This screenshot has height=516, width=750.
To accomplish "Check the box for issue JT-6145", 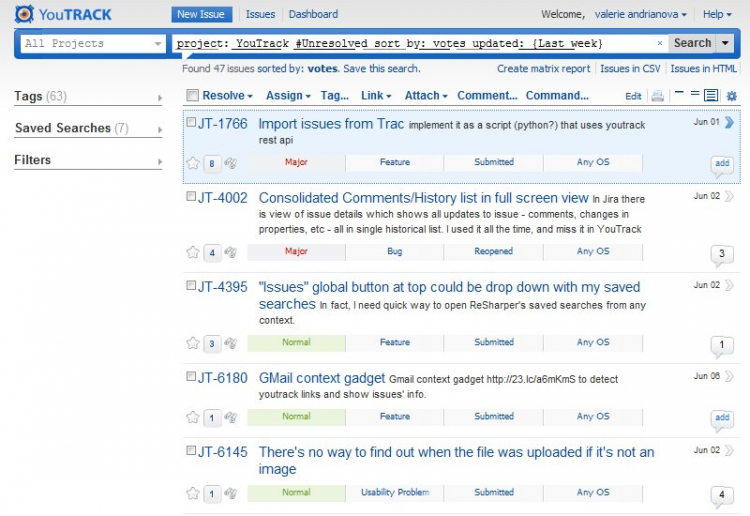I will coord(191,450).
